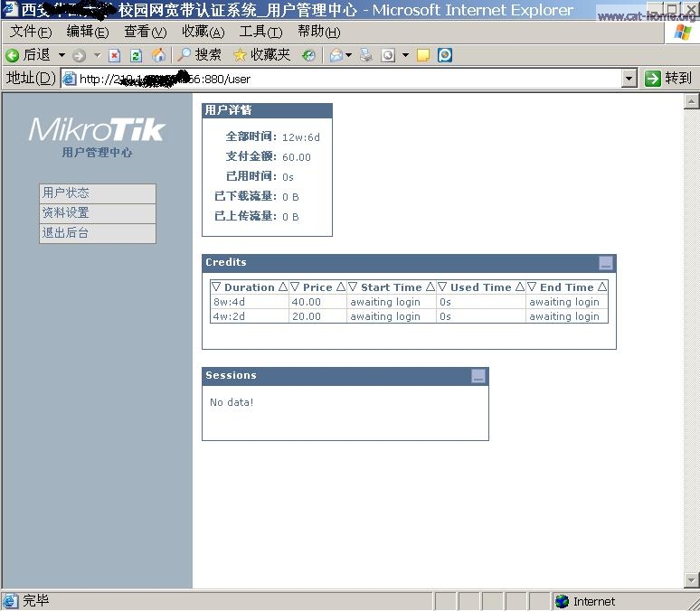Open the Search (搜索) toolbar button
700x611 pixels.
(x=199, y=55)
